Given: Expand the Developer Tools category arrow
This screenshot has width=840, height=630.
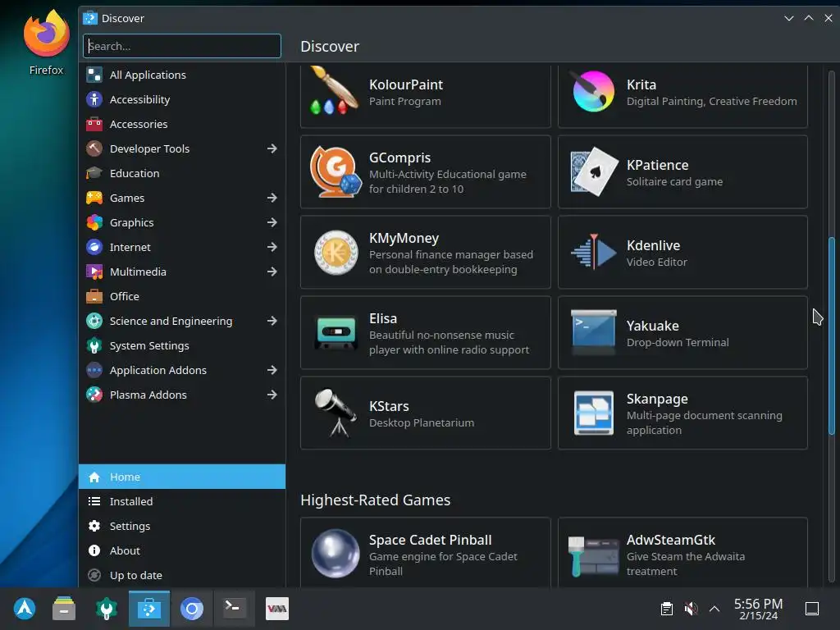Looking at the screenshot, I should 272,148.
